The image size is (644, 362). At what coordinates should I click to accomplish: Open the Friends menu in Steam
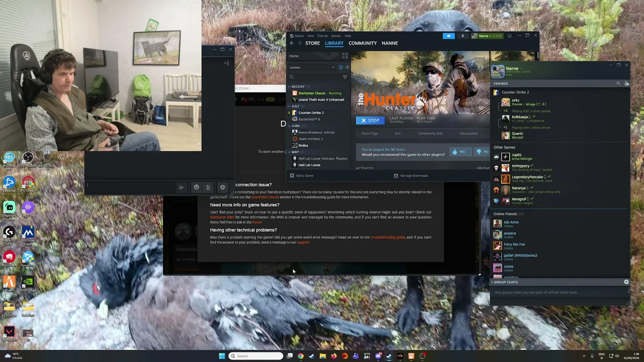coord(323,36)
